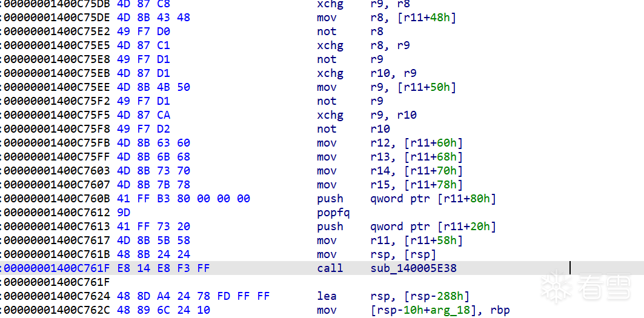Screen dimensions: 644x318
Task: Select operand qword ptr [r11+80h]
Action: [433, 199]
